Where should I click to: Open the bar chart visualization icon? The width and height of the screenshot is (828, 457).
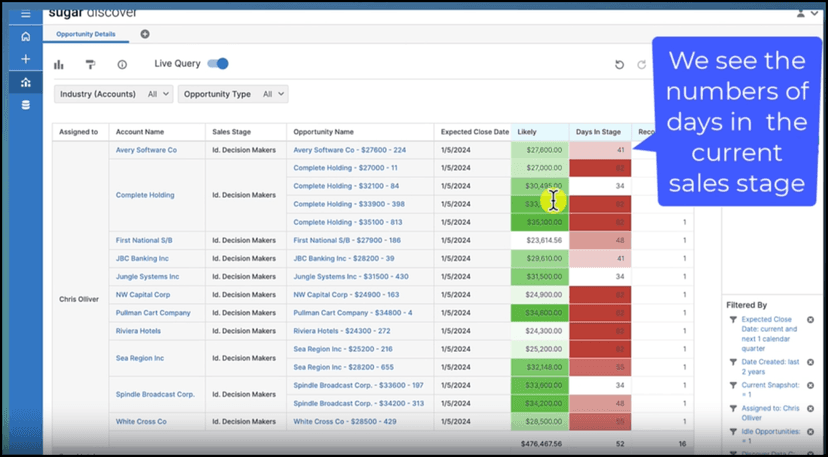tap(59, 64)
